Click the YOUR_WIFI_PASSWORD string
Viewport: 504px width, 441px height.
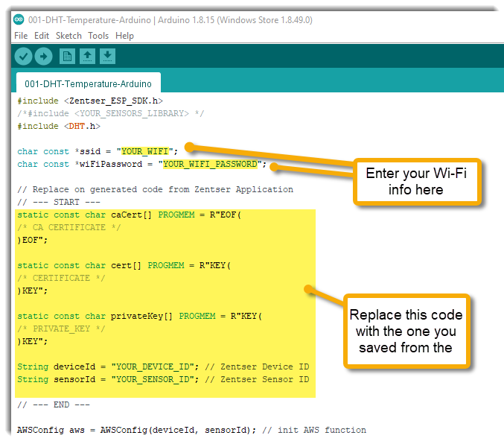(210, 164)
